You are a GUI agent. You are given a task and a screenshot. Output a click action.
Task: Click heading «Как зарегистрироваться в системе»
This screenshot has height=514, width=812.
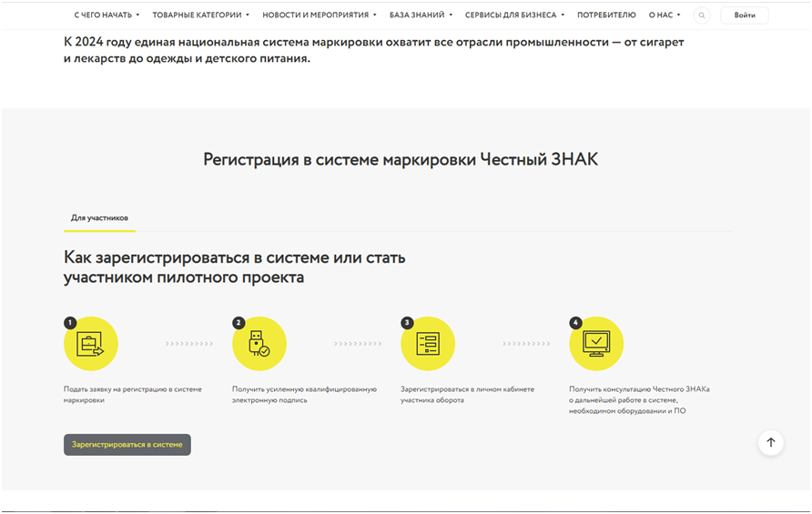pyautogui.click(x=235, y=267)
